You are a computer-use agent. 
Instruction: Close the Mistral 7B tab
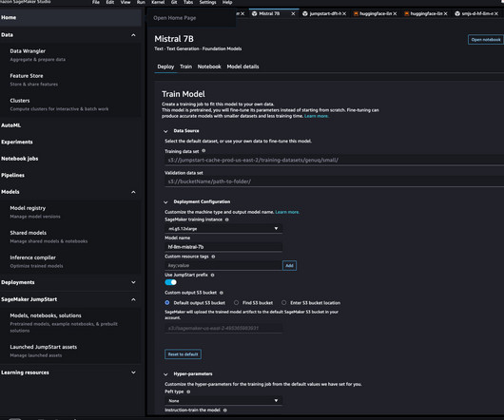[293, 13]
